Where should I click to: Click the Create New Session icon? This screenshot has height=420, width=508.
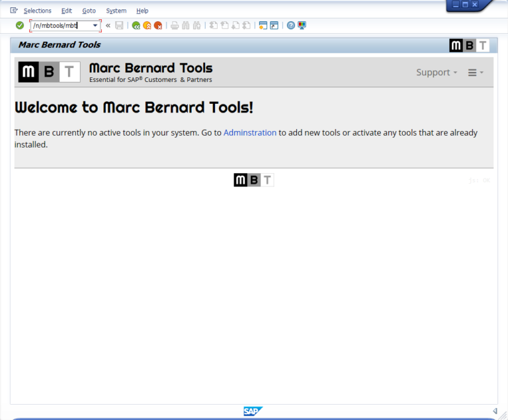click(x=263, y=26)
